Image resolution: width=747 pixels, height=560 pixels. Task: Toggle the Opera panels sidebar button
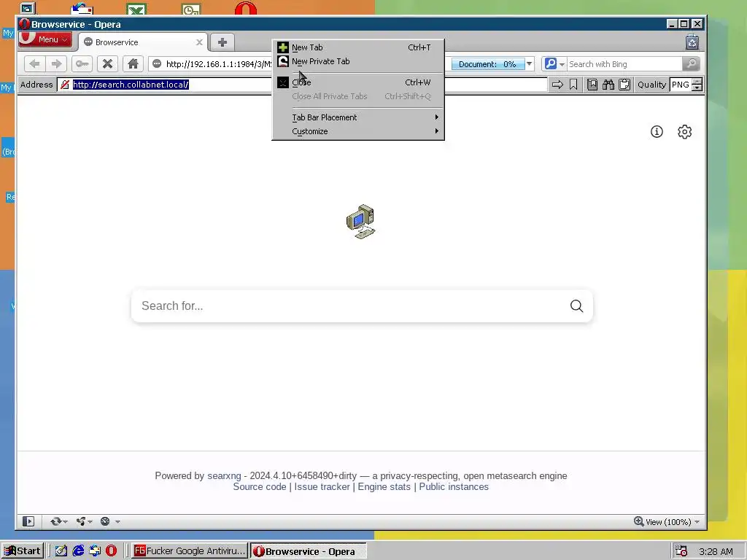(28, 521)
